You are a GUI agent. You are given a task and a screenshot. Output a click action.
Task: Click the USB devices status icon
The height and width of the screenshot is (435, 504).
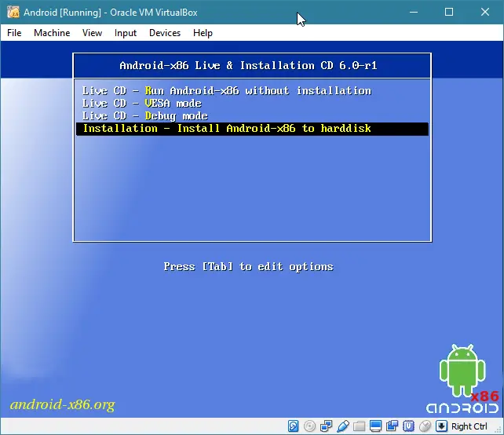(x=342, y=426)
